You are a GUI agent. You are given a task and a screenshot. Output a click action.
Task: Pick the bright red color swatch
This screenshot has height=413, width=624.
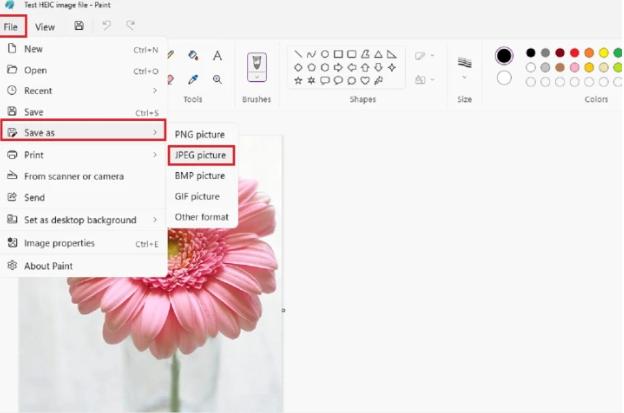574,53
